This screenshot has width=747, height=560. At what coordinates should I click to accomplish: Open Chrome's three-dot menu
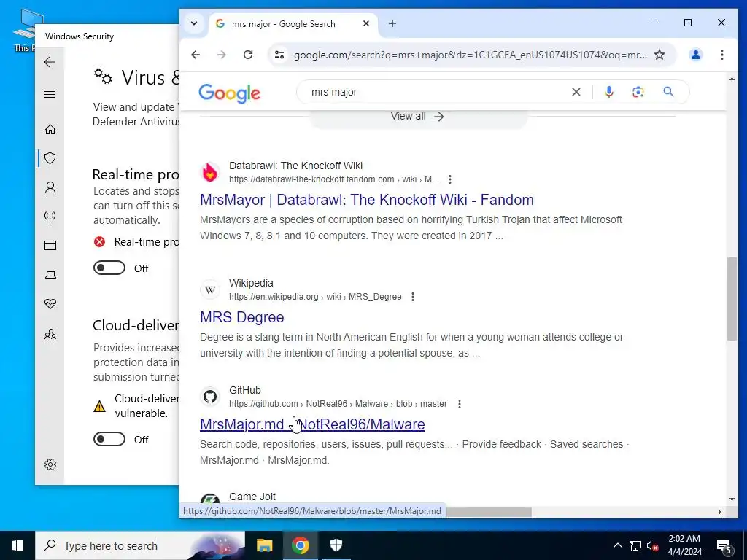click(722, 55)
